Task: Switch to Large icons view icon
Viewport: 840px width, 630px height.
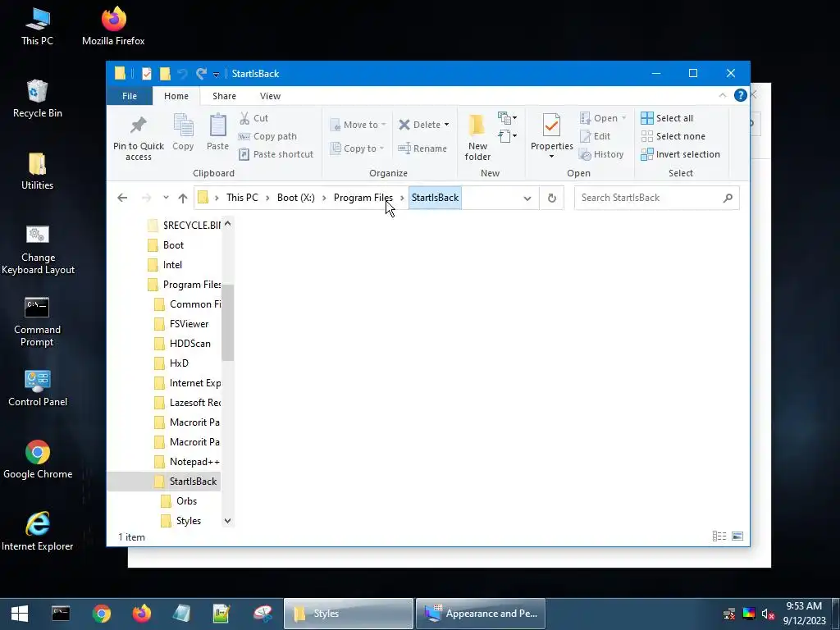Action: pyautogui.click(x=737, y=536)
